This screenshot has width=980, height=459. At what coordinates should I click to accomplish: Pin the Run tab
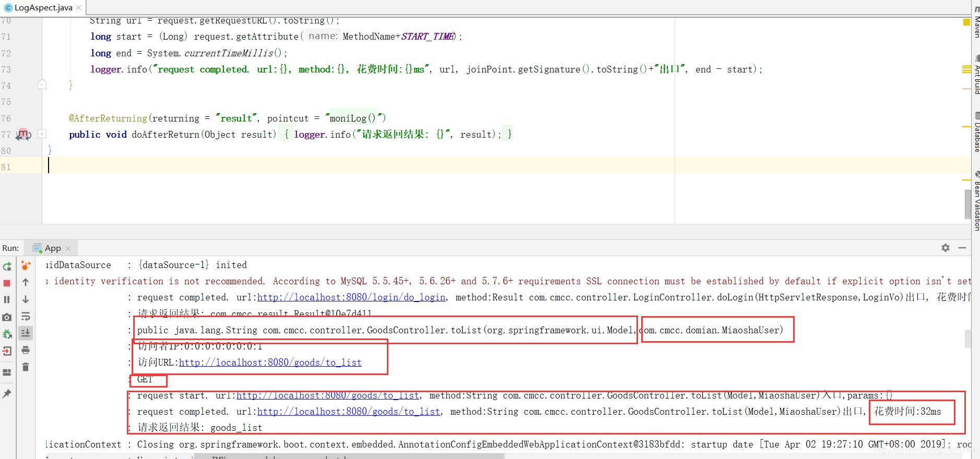[7, 394]
